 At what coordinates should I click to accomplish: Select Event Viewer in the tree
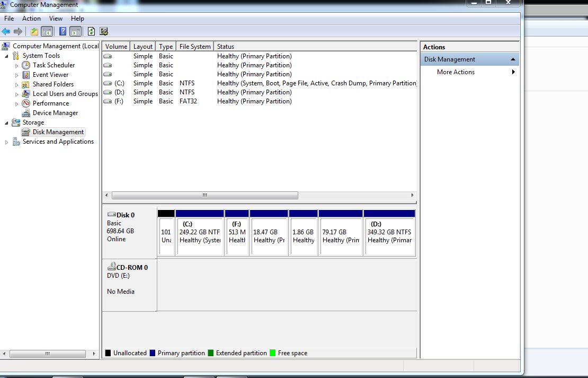pos(50,75)
